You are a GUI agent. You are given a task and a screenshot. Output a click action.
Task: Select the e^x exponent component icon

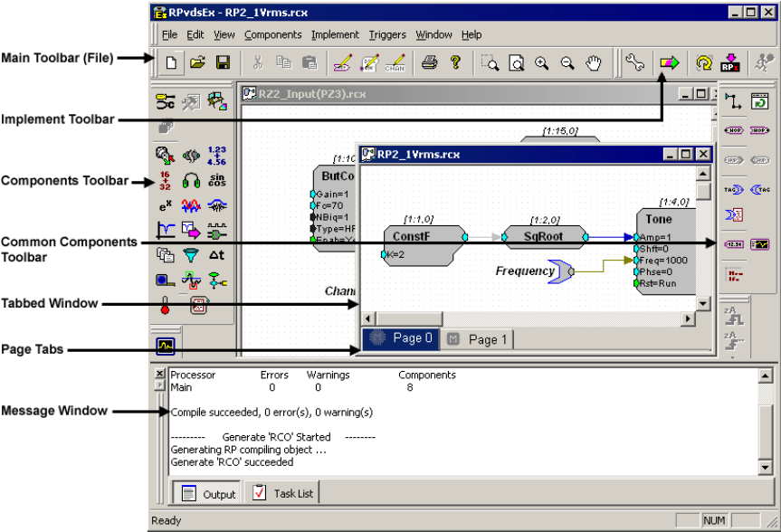click(166, 205)
